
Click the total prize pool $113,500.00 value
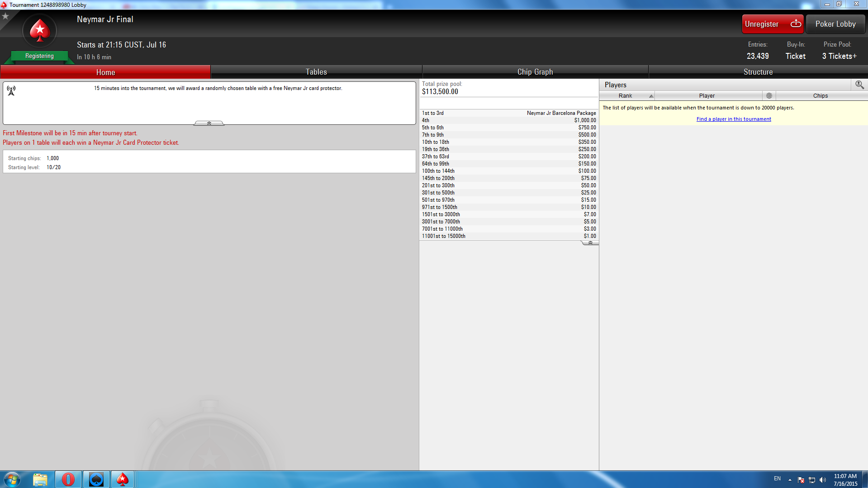pyautogui.click(x=440, y=92)
